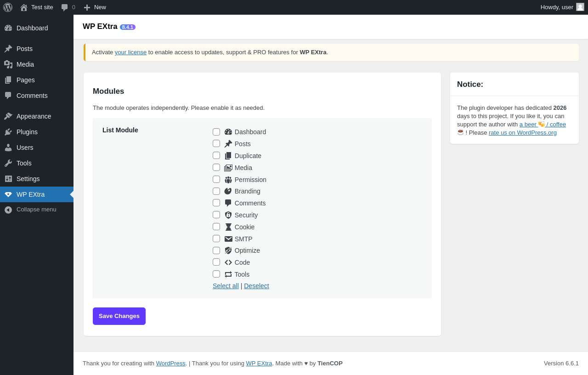Click the Permission module group icon

[228, 180]
